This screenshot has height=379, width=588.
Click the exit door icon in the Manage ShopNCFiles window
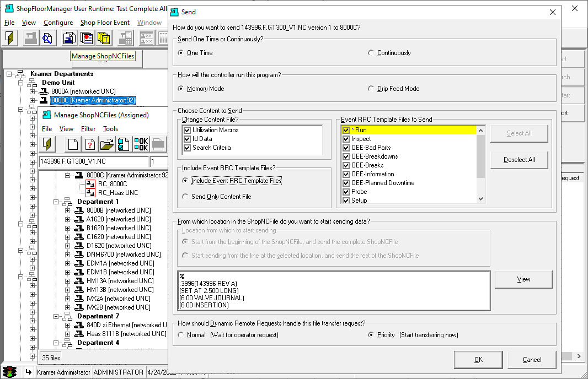47,144
